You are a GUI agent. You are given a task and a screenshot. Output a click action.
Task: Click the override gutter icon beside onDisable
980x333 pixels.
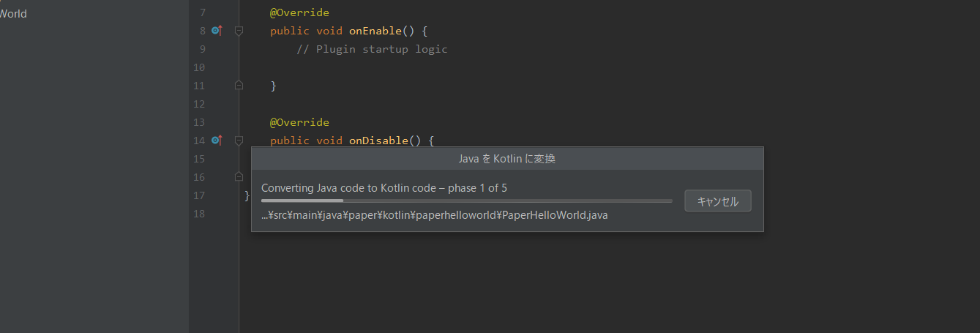pos(216,140)
